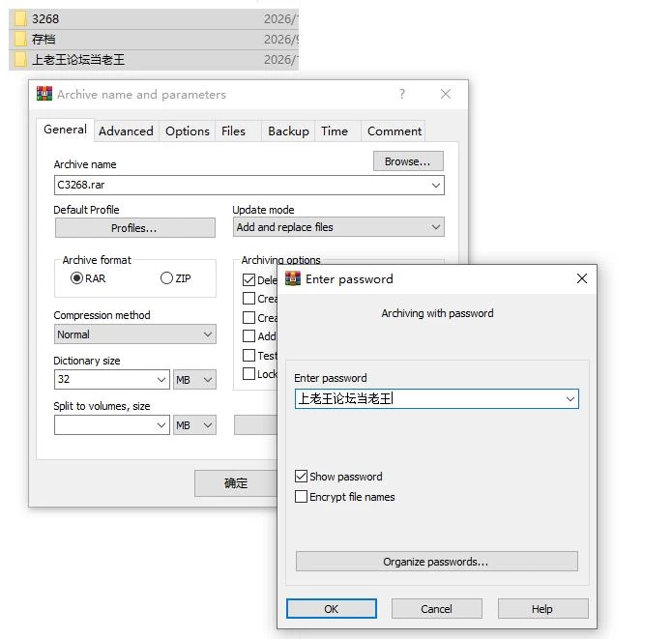Check the second Crea... archiving option
Image resolution: width=672 pixels, height=639 pixels.
click(x=249, y=318)
